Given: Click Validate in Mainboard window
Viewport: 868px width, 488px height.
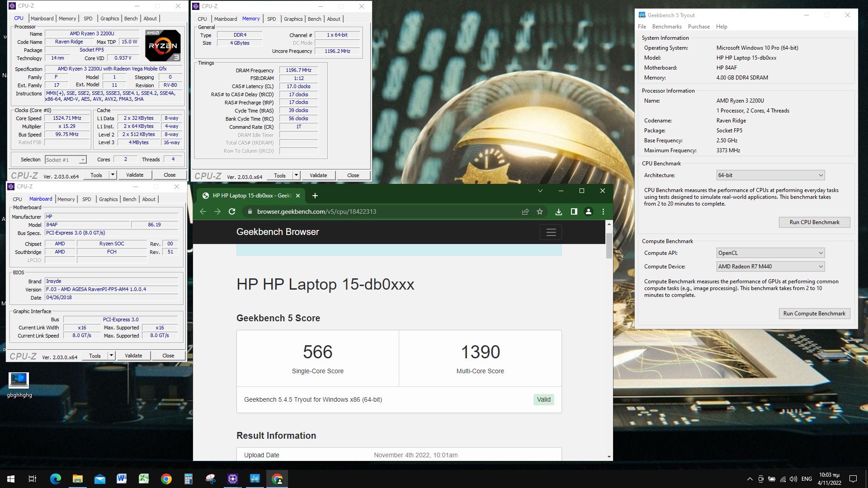Looking at the screenshot, I should click(133, 356).
